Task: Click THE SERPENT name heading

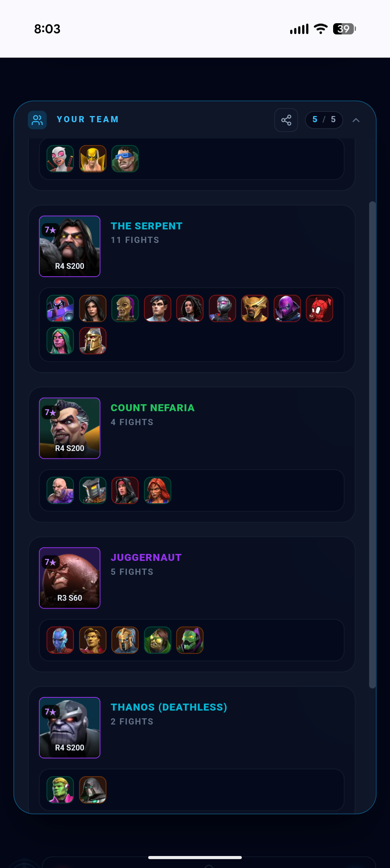Action: point(147,226)
